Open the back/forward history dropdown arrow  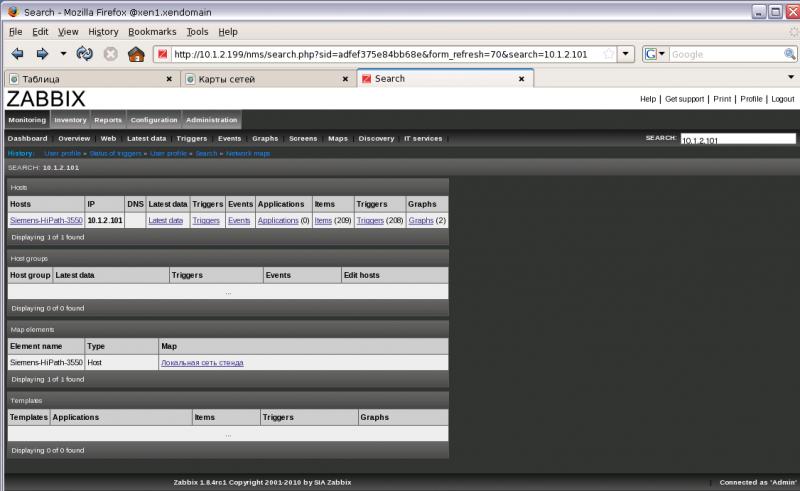63,53
